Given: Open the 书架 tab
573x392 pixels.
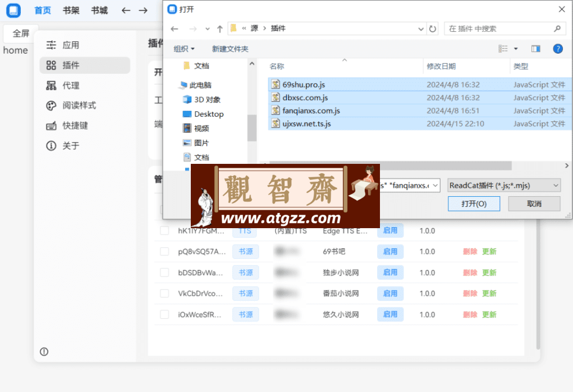Looking at the screenshot, I should point(71,11).
